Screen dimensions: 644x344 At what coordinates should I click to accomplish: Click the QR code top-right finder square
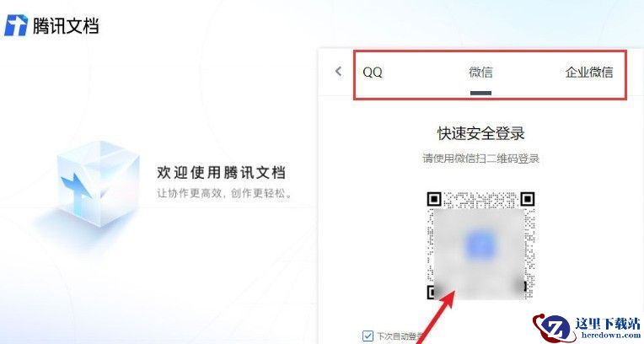pos(528,199)
